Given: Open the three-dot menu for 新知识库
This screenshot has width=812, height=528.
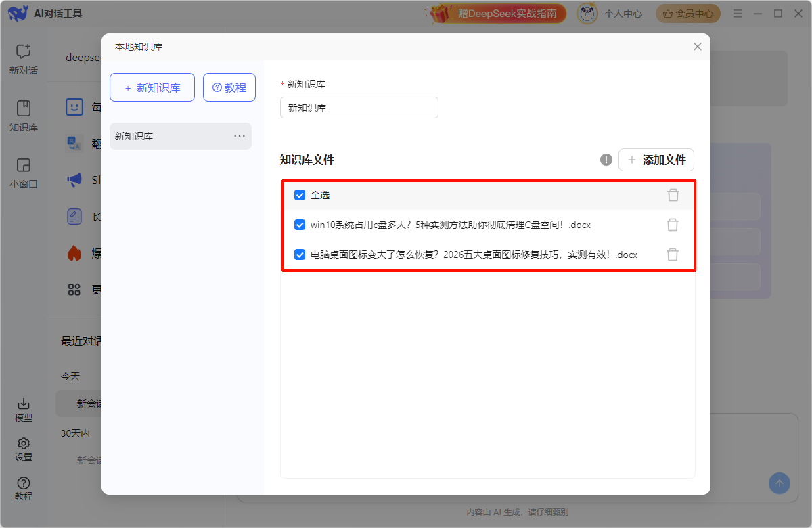Looking at the screenshot, I should [x=240, y=136].
